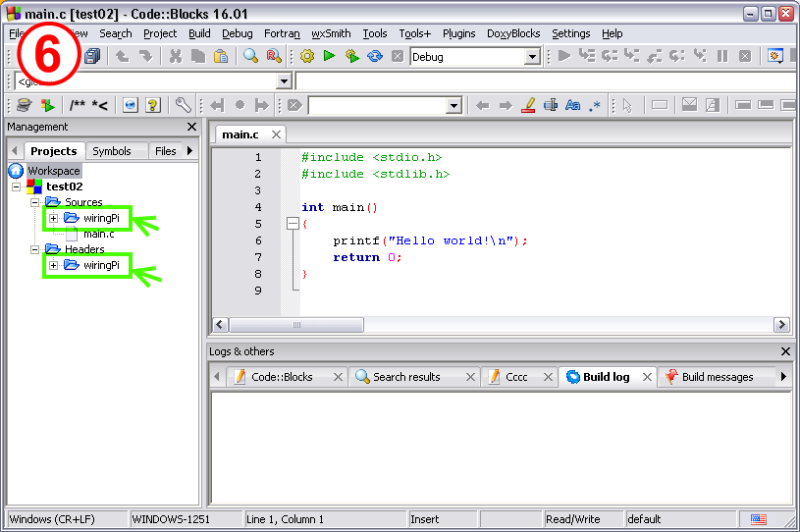This screenshot has height=532, width=800.
Task: Run the project with the green play icon
Action: tap(330, 56)
